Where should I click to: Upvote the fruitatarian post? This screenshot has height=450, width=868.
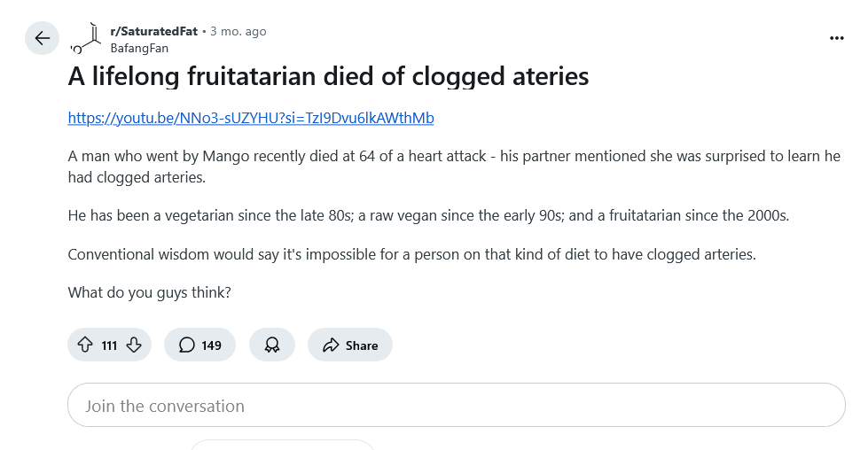[x=85, y=345]
